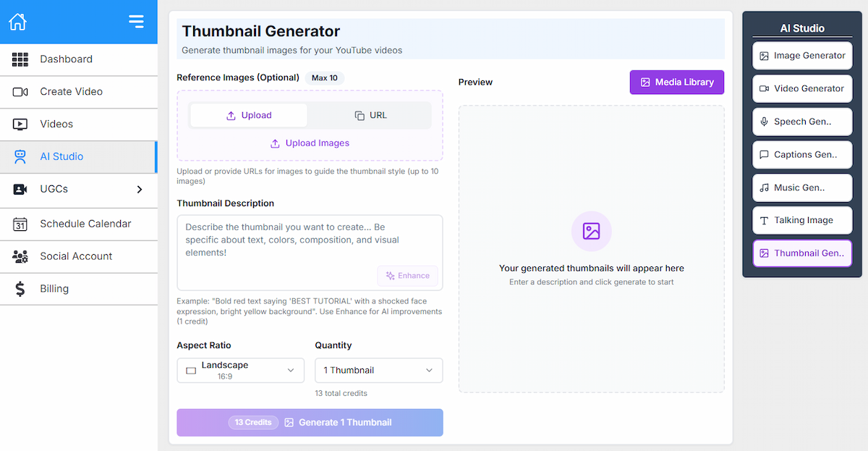The height and width of the screenshot is (451, 868).
Task: Open the Image Generator tool
Action: coord(801,56)
